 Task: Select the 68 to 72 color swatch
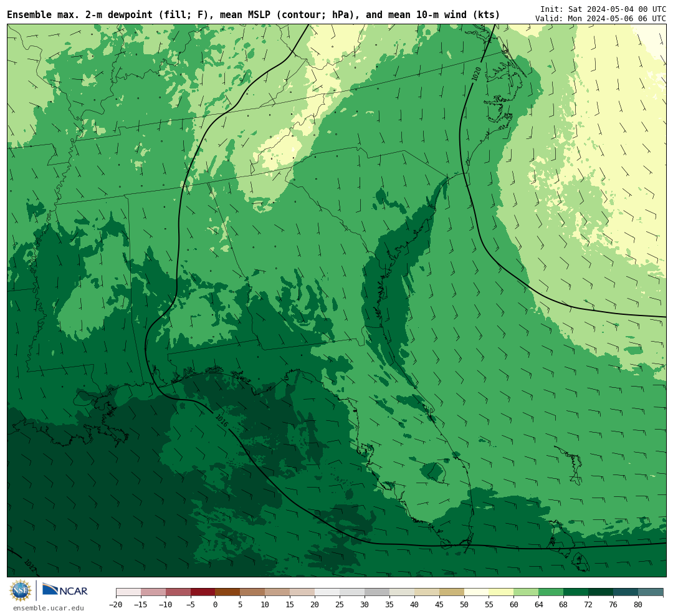(576, 592)
